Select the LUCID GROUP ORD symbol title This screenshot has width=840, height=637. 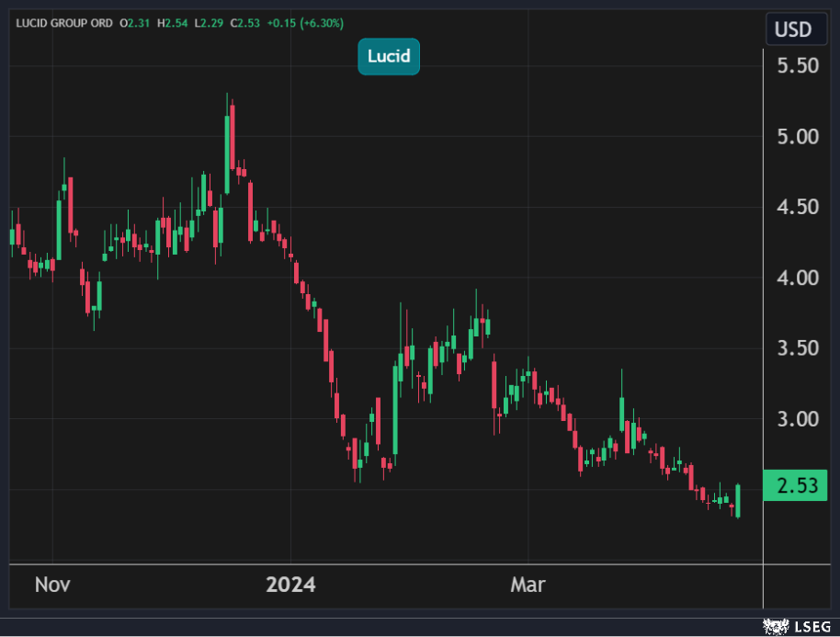click(62, 23)
